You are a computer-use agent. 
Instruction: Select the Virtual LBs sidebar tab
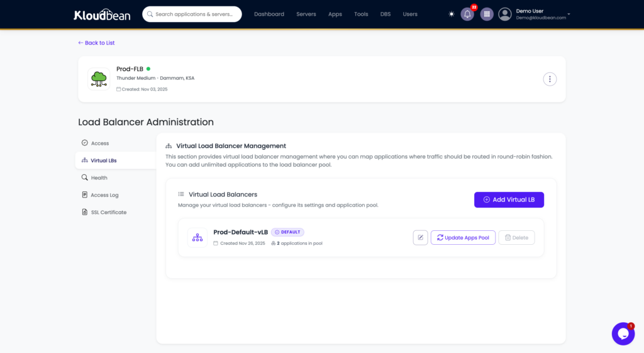(x=116, y=160)
